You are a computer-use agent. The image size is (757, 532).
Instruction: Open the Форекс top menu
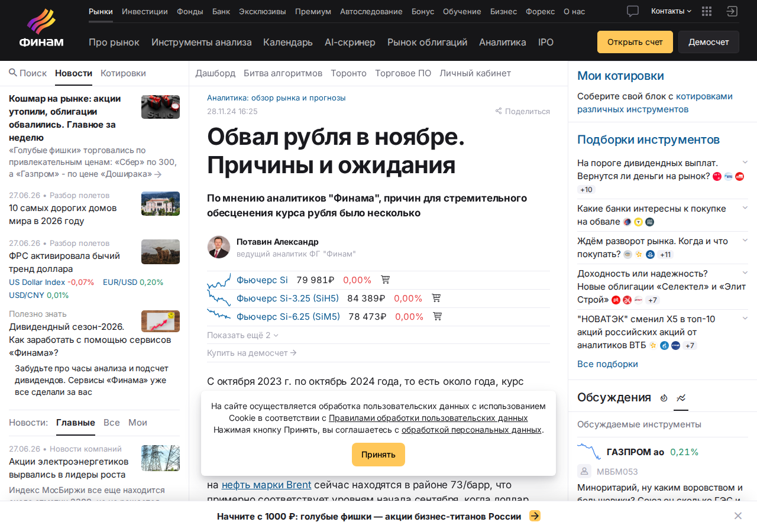coord(540,11)
